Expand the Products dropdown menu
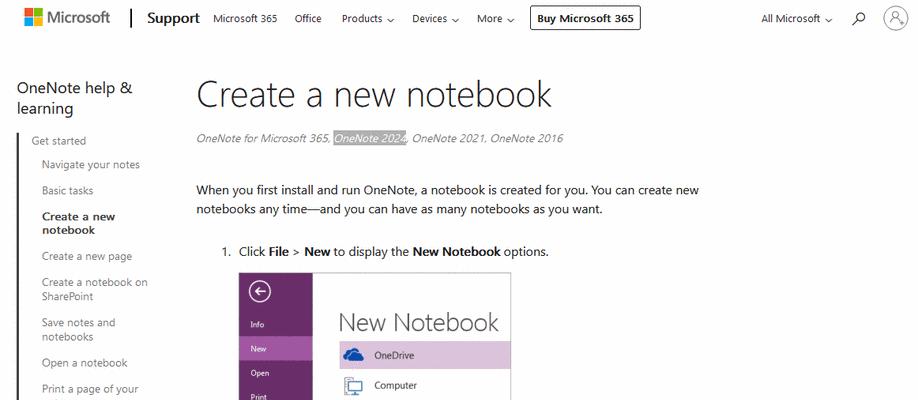918x400 pixels. point(368,19)
